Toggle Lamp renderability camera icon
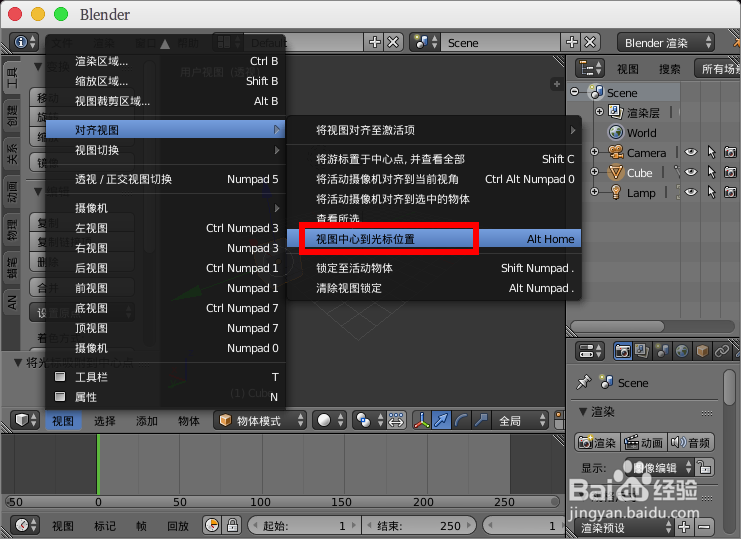 (730, 192)
